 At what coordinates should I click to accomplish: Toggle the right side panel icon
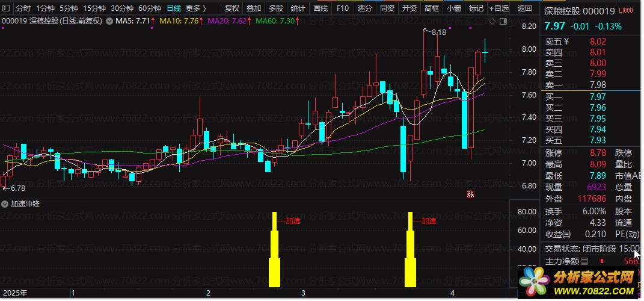point(502,22)
